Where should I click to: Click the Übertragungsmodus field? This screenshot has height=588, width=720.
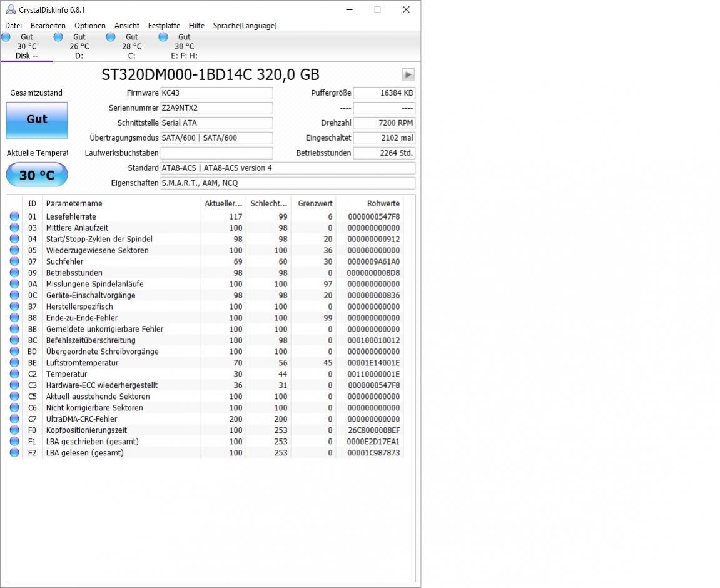coord(216,138)
